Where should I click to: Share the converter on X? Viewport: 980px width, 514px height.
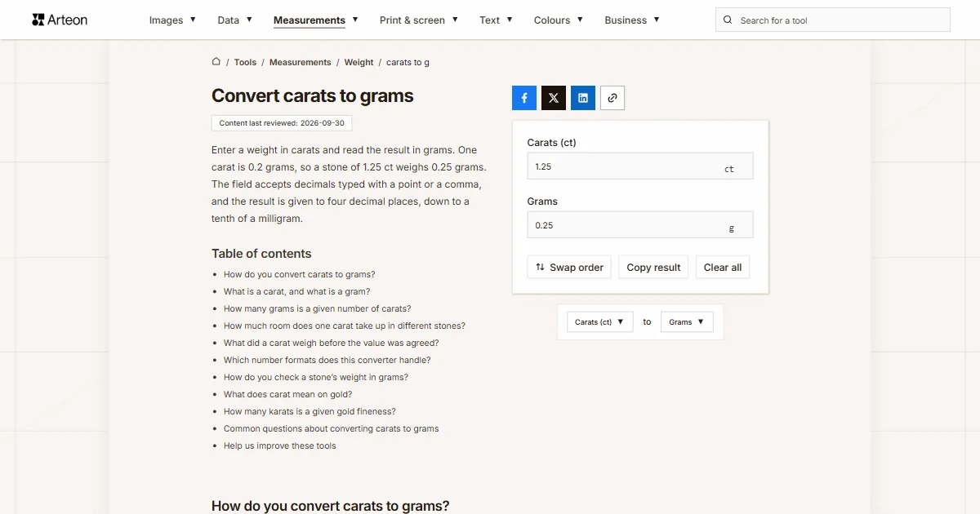pyautogui.click(x=554, y=98)
